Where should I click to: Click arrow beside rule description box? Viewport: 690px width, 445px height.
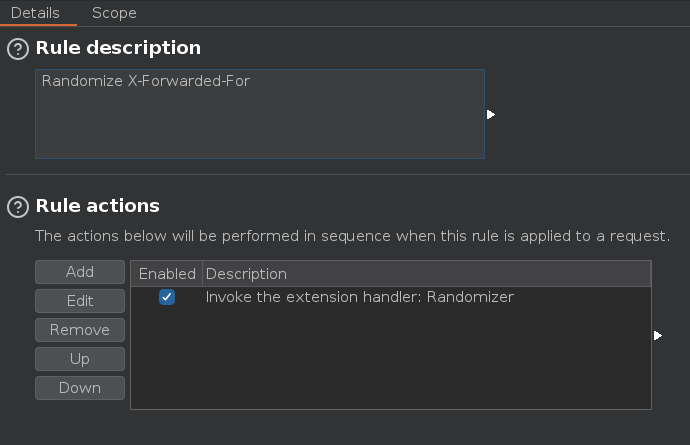click(491, 115)
